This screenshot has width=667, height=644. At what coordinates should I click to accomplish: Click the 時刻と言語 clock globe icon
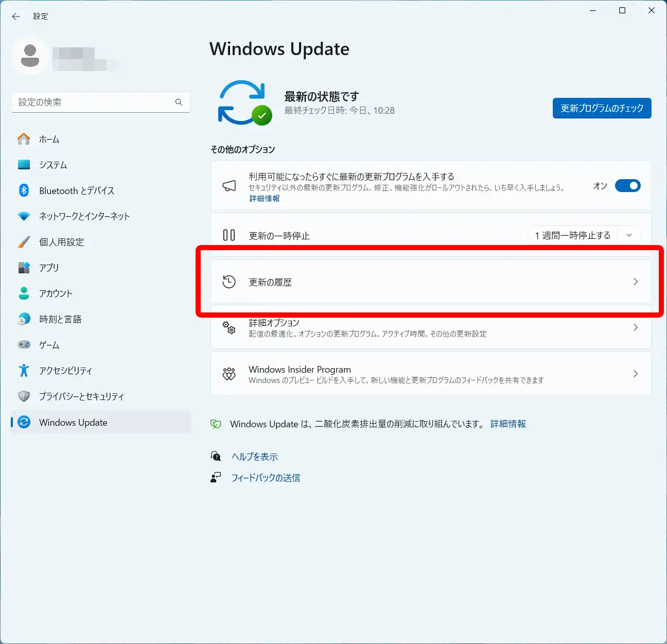pos(24,319)
